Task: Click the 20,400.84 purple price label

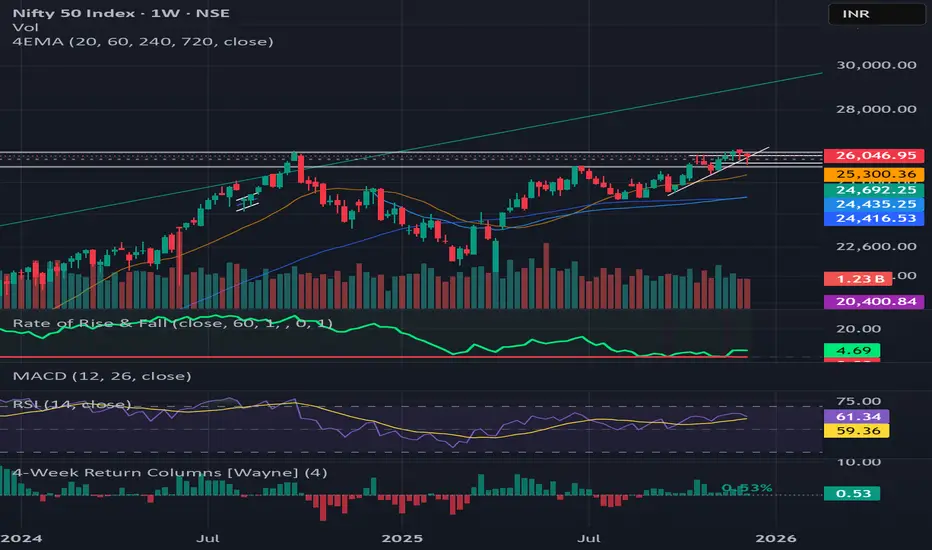Action: point(874,301)
